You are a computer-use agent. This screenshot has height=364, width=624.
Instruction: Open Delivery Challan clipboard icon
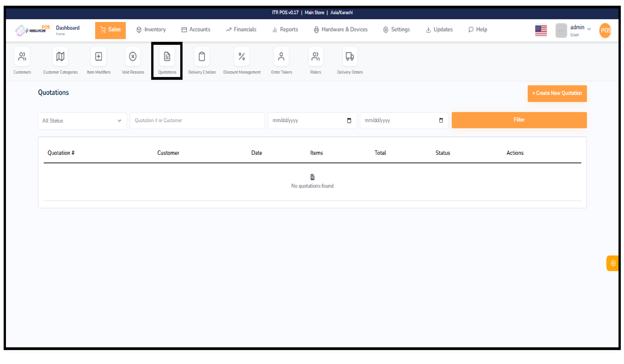[x=202, y=57]
